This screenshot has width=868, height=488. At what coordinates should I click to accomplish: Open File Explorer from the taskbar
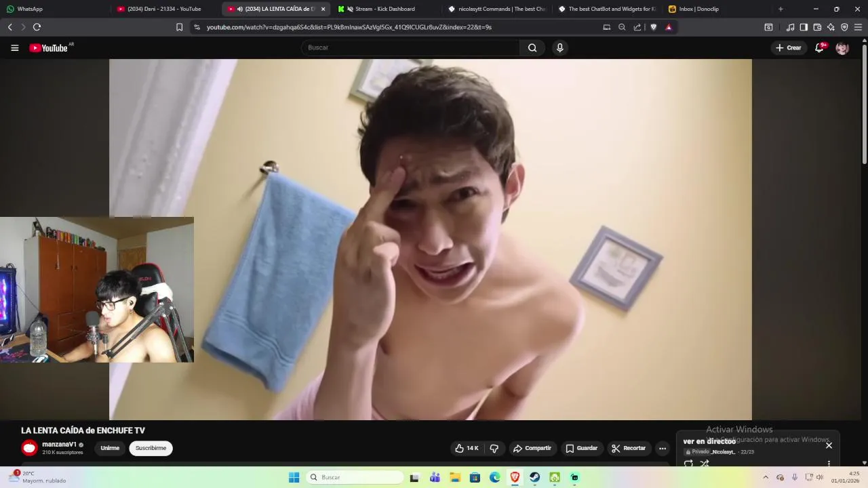(454, 477)
